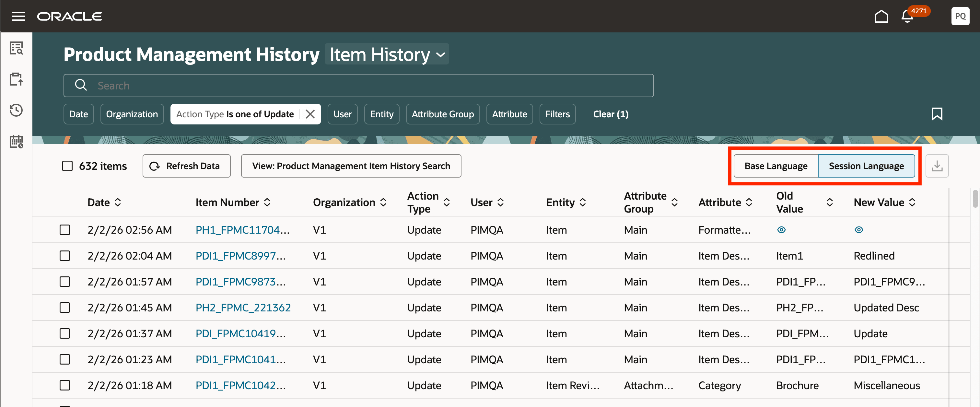This screenshot has height=407, width=980.
Task: Show old value eye icon first row
Action: (781, 230)
